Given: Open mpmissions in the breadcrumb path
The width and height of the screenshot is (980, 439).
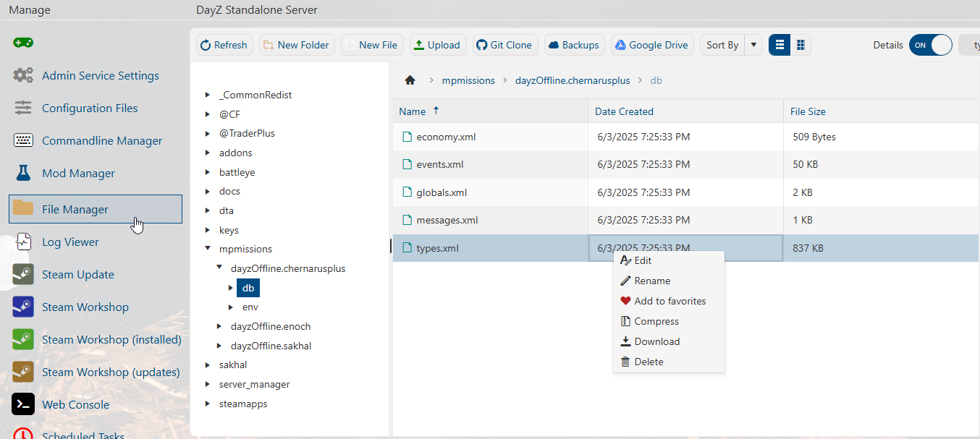Looking at the screenshot, I should pyautogui.click(x=468, y=80).
